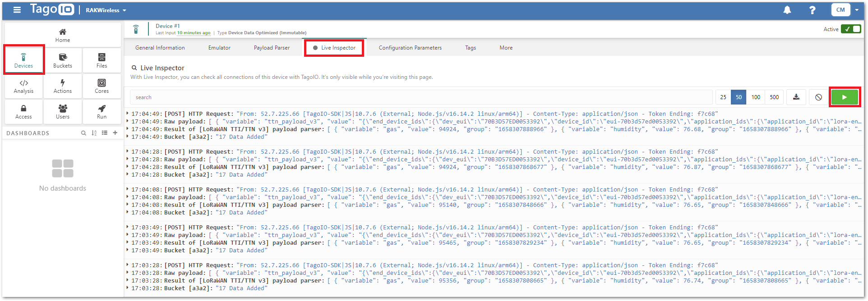Screen dimensions: 868x301
Task: Toggle the device Active switch
Action: click(851, 29)
